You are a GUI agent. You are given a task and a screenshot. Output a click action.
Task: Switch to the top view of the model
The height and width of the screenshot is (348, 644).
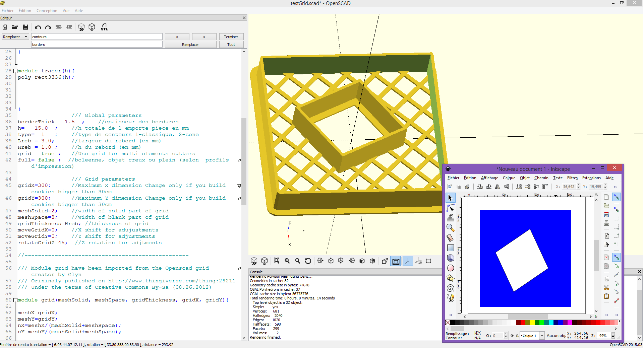(331, 261)
